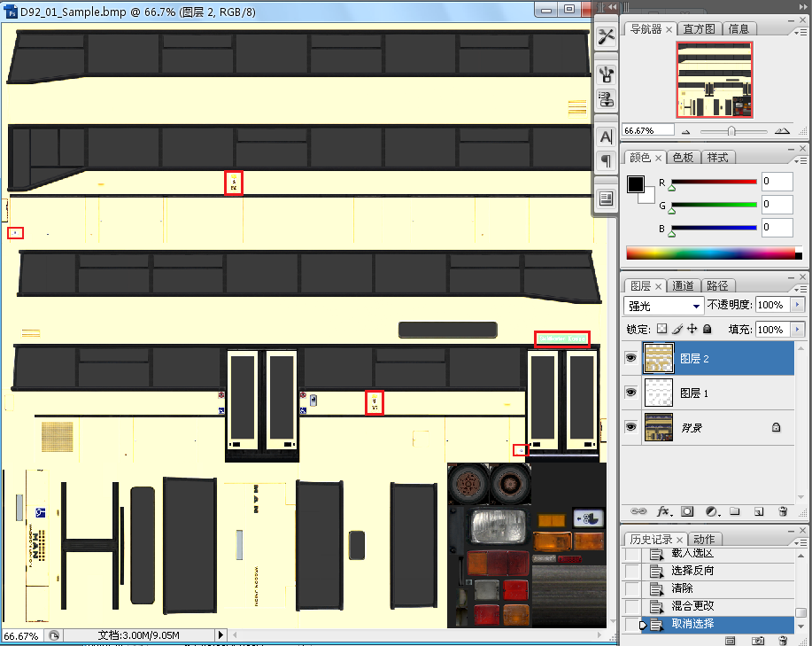
Task: Switch to the 通道 tab
Action: [x=683, y=286]
